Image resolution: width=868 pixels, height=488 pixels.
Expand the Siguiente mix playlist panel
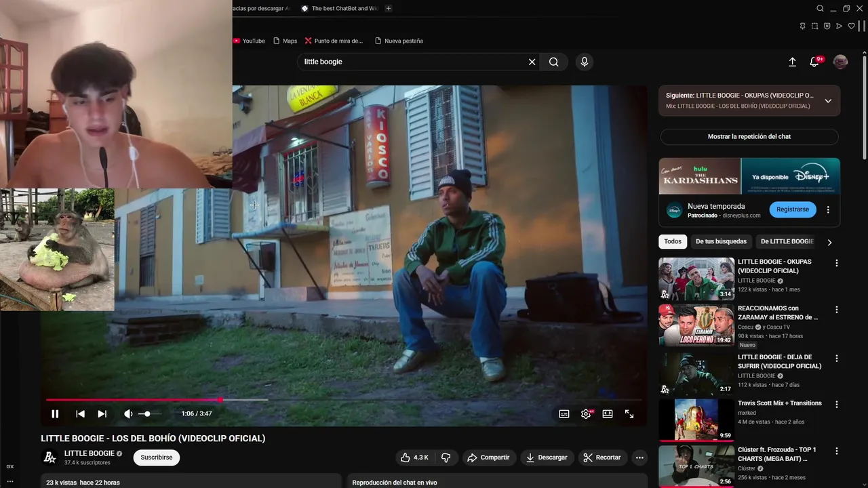[828, 101]
